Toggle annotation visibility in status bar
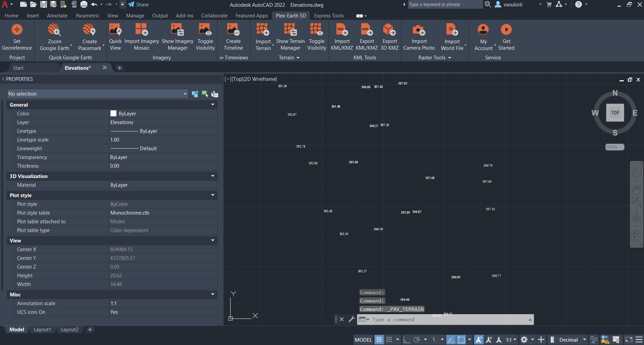 (479, 340)
